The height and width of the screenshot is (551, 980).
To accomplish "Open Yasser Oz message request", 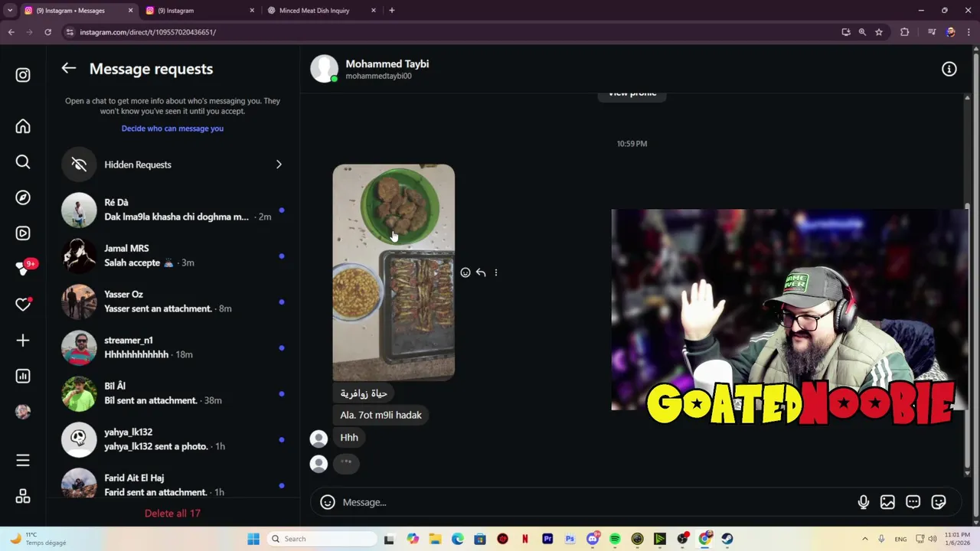I will coord(173,302).
